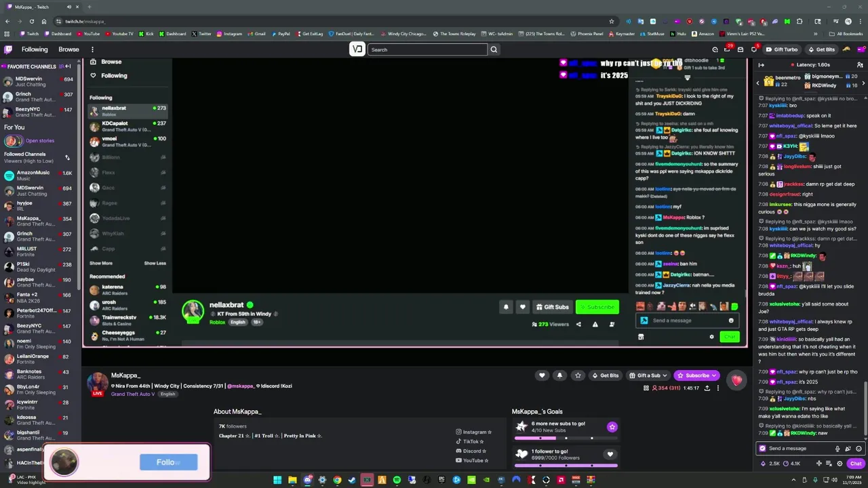Open the noemi channel in sidebar
The image size is (868, 488).
click(x=39, y=344)
